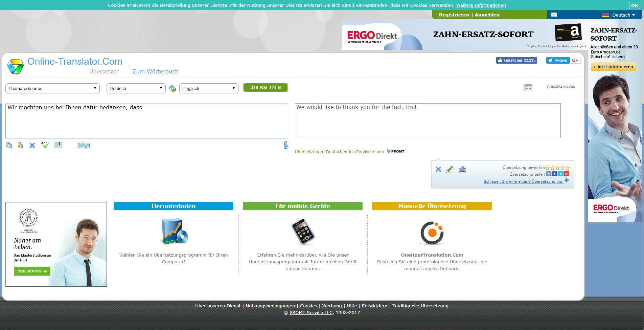The height and width of the screenshot is (330, 644).
Task: Open Nutzungsbedingungen in the footer
Action: coord(270,306)
